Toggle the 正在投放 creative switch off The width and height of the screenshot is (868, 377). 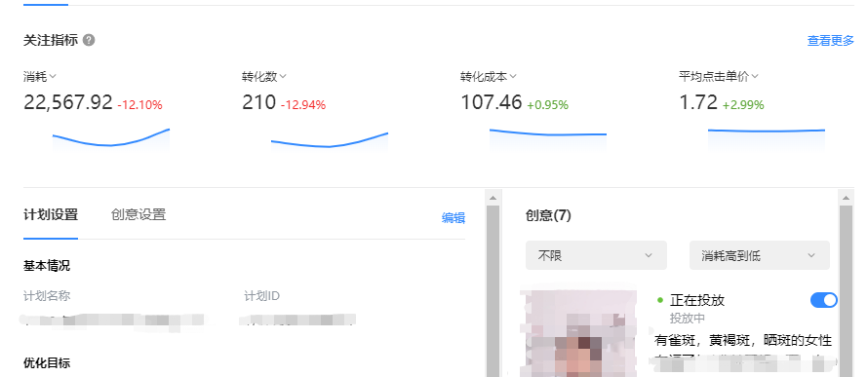click(824, 300)
